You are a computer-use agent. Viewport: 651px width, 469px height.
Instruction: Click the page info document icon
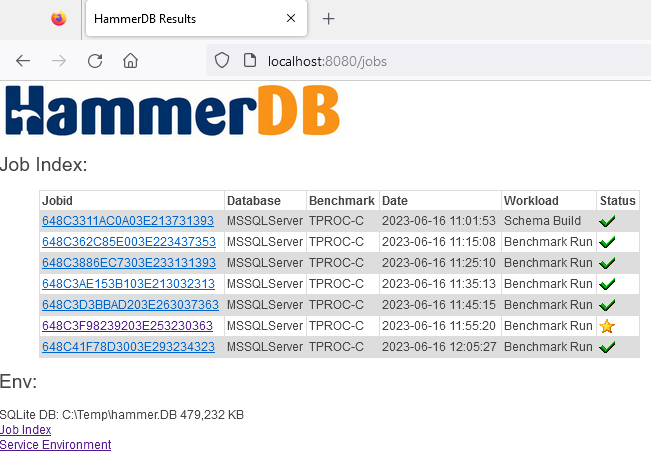coord(250,60)
